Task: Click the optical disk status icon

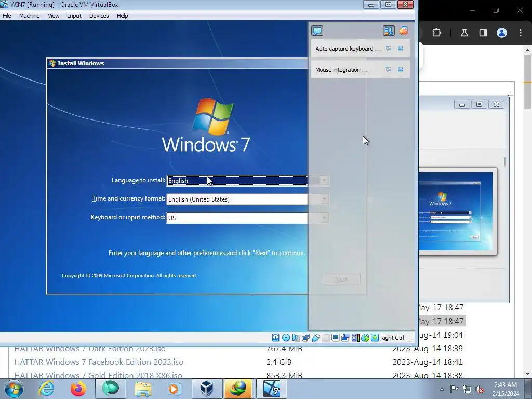Action: pyautogui.click(x=286, y=338)
